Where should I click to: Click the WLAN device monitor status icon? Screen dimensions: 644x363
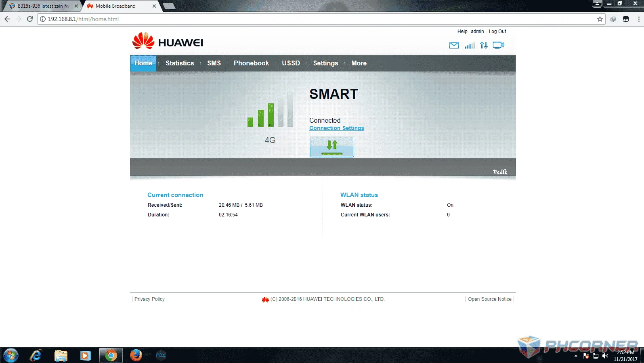point(499,45)
